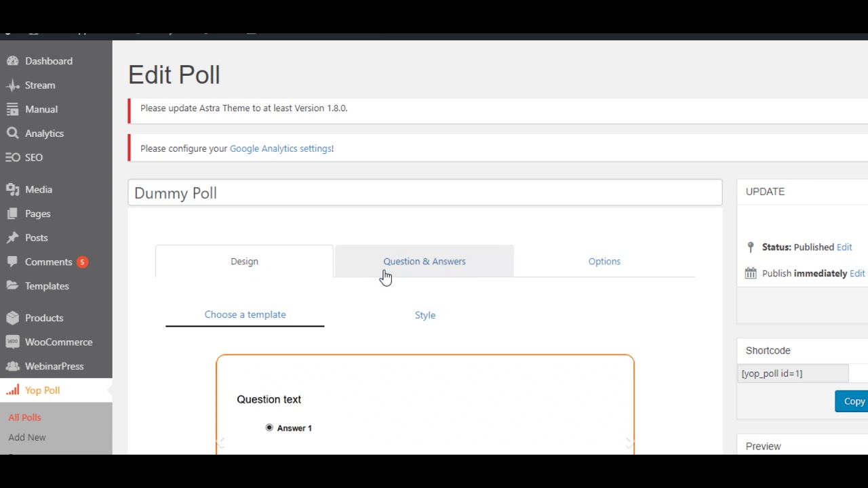The image size is (868, 488).
Task: Open Add New under Yop Poll menu
Action: pyautogui.click(x=27, y=438)
